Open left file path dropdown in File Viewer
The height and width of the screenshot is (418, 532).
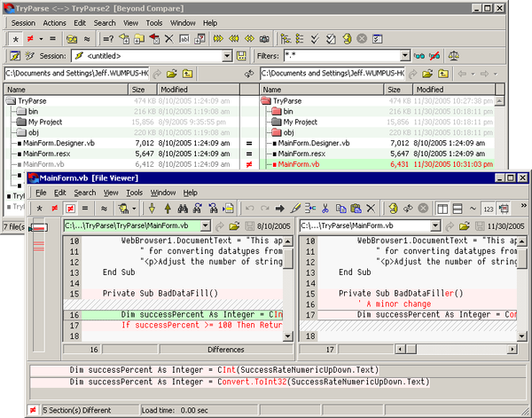pyautogui.click(x=206, y=225)
